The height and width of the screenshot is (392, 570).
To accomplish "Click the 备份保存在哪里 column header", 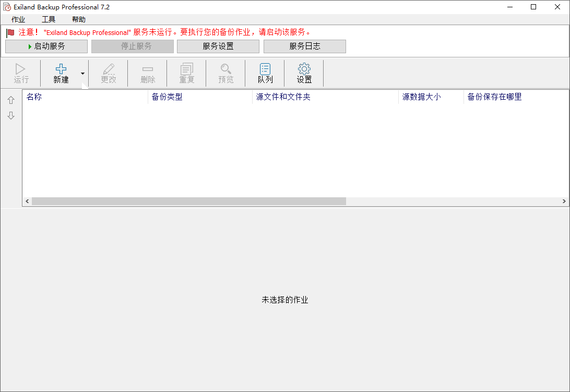I will pyautogui.click(x=517, y=97).
